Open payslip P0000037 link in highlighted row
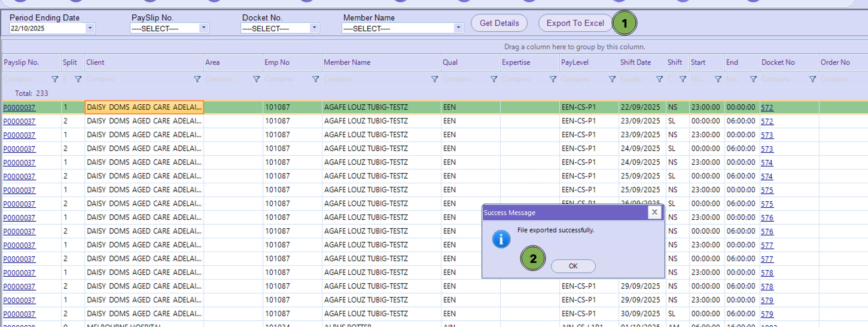The width and height of the screenshot is (868, 327). [19, 108]
